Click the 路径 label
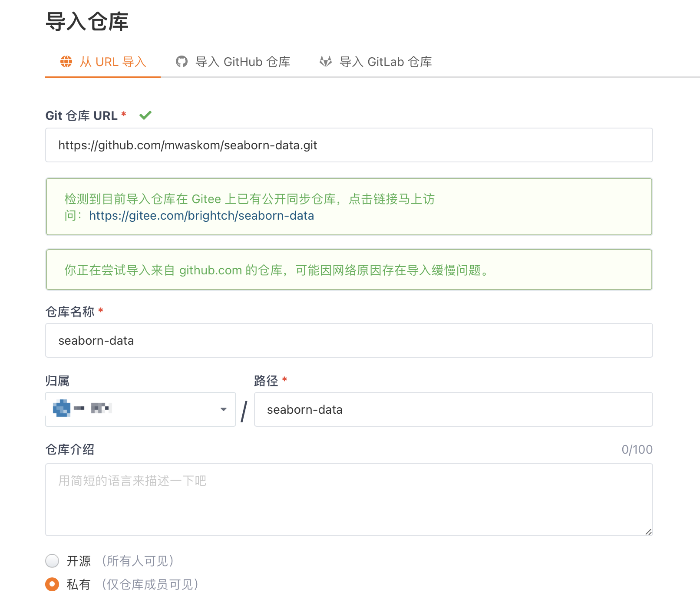700x593 pixels. click(x=266, y=381)
